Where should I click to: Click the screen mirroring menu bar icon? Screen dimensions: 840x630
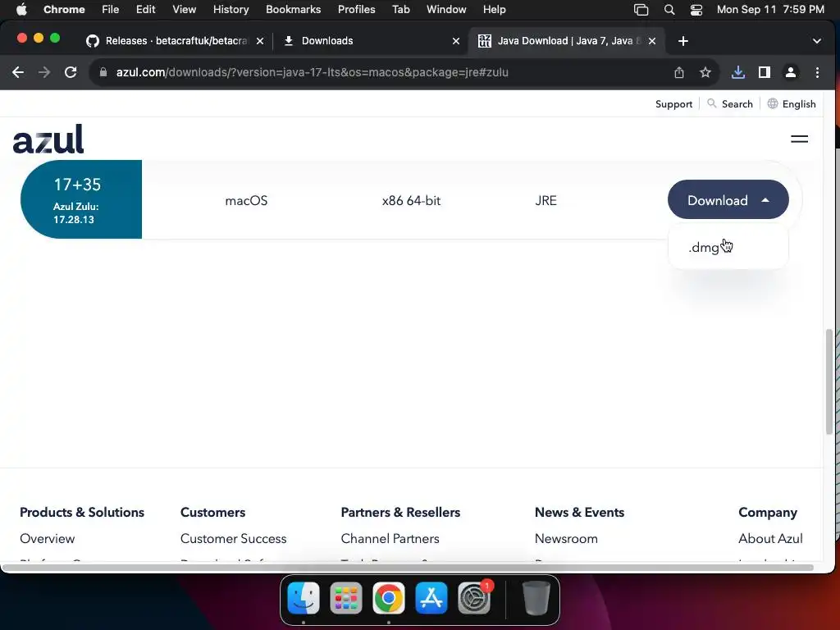[x=641, y=10]
